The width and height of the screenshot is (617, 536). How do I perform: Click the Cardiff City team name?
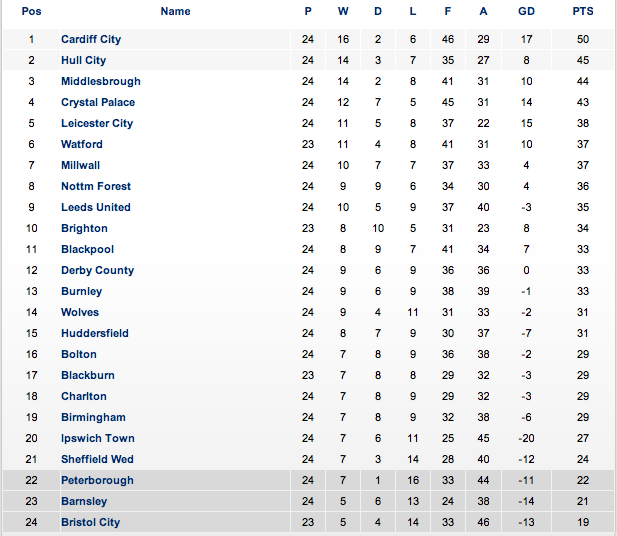(91, 39)
